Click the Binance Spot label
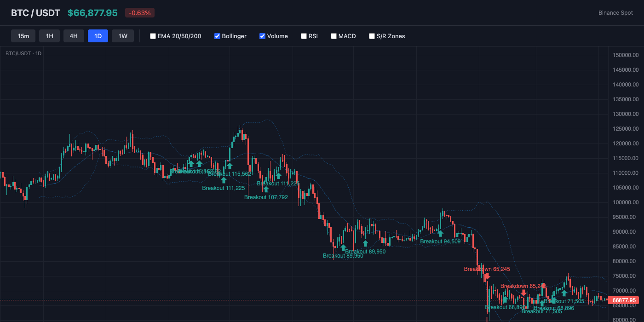 point(615,13)
